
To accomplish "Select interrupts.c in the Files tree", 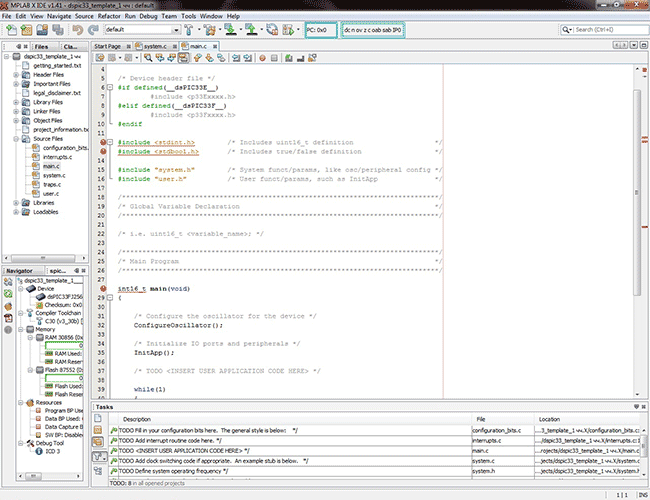I will tap(57, 157).
